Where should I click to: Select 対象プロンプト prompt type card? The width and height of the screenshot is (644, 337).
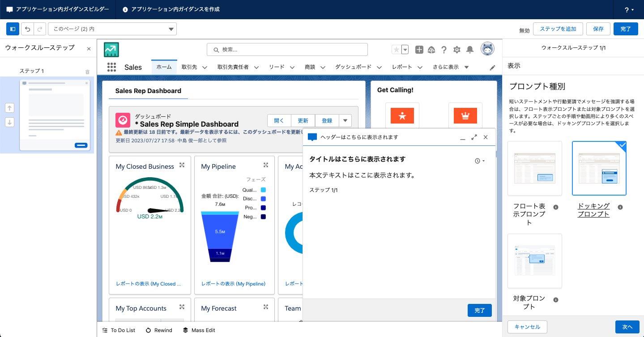535,261
